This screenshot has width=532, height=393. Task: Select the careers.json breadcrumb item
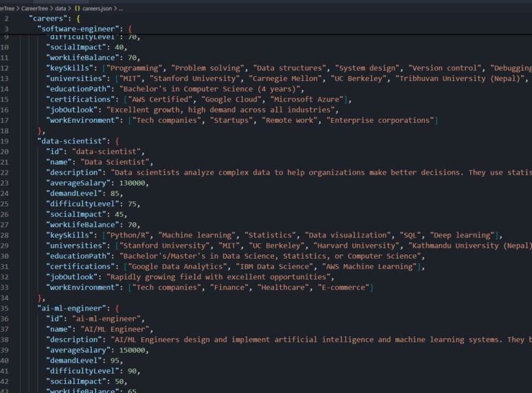click(97, 8)
